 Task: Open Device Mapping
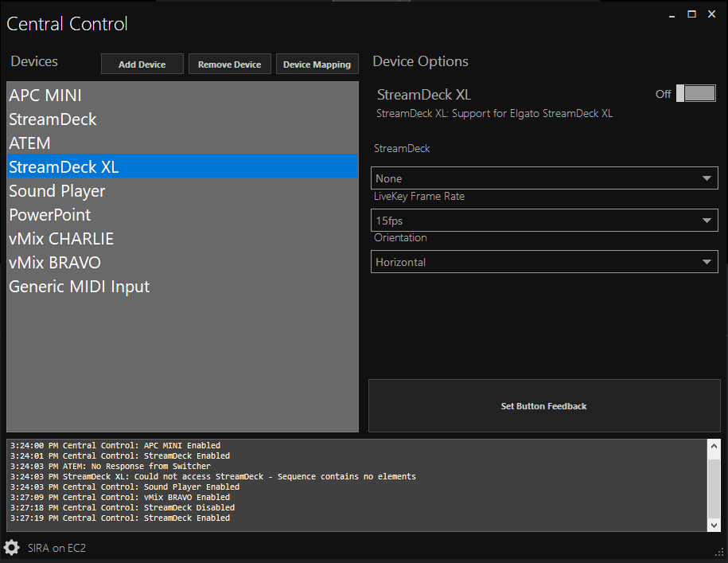point(317,64)
